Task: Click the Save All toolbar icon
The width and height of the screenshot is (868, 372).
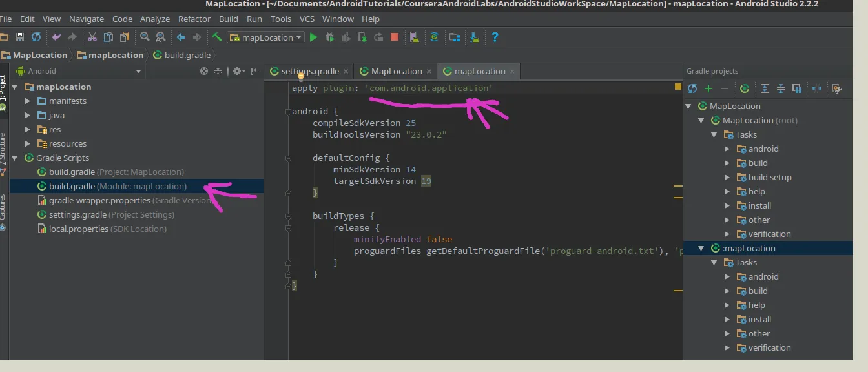Action: 20,37
